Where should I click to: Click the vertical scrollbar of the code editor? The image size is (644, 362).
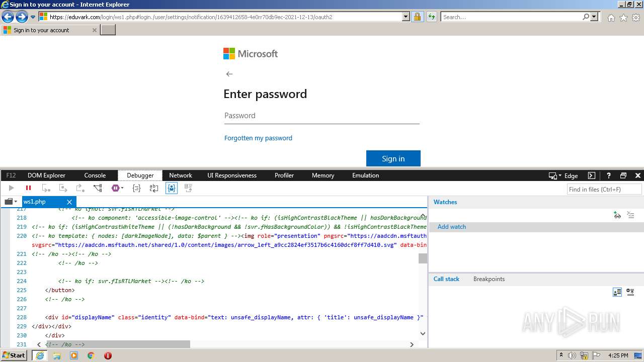(423, 258)
